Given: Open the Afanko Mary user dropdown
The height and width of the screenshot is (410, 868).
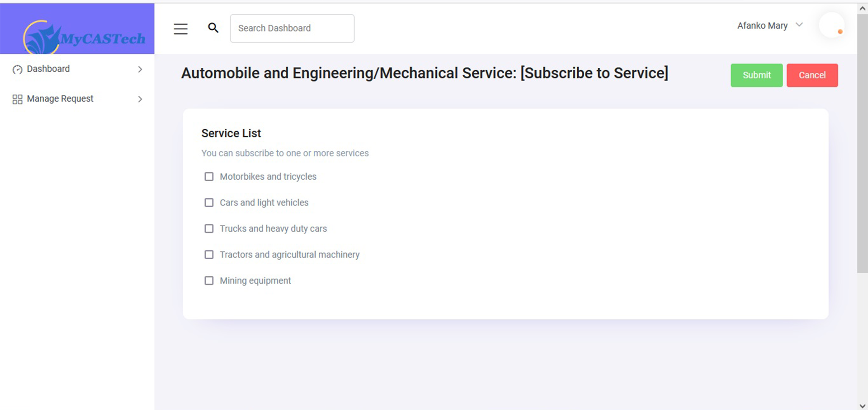Looking at the screenshot, I should [x=769, y=26].
